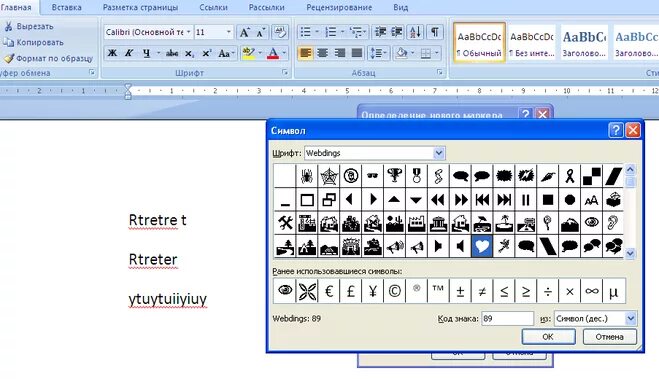Click symbol grid scrollbar down arrow
The image size is (659, 379).
pos(630,253)
